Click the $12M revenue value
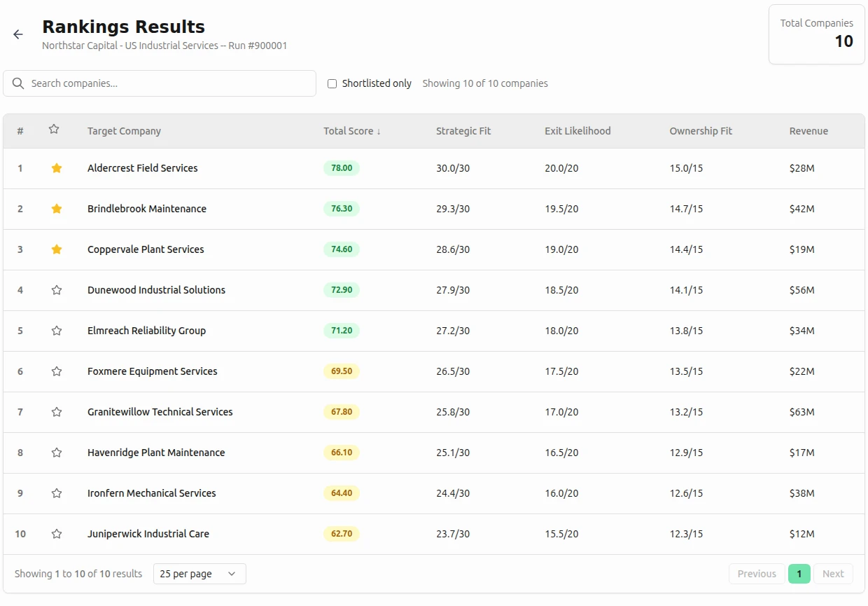The height and width of the screenshot is (606, 868). pos(802,534)
